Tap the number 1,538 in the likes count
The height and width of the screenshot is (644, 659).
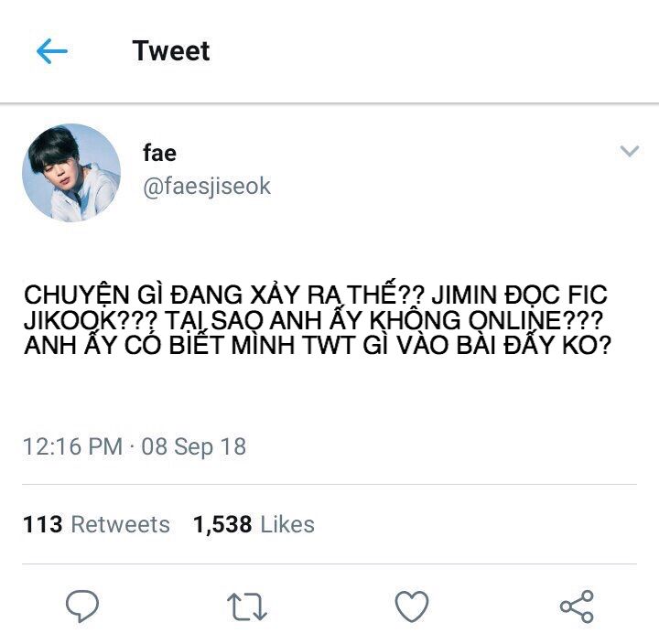click(x=222, y=525)
